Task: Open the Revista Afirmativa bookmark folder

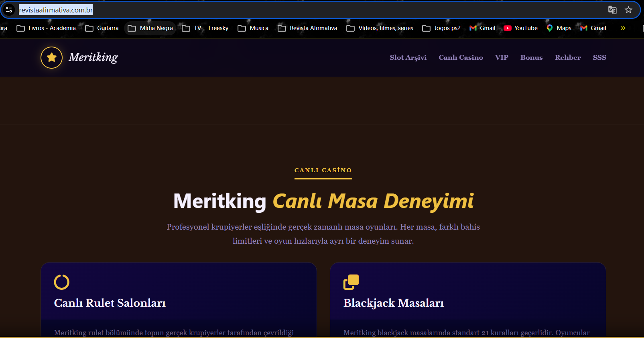Action: [x=308, y=28]
